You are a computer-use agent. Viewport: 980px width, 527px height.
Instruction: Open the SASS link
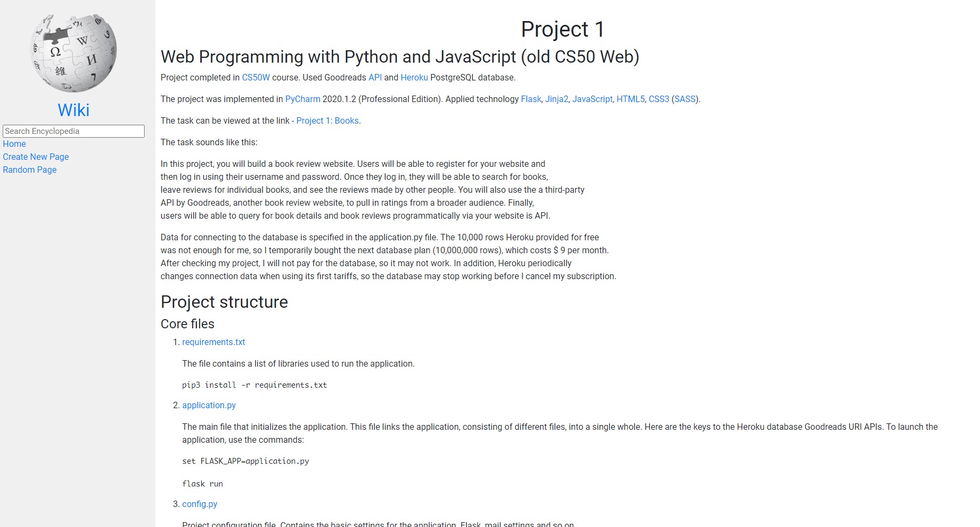(x=685, y=99)
